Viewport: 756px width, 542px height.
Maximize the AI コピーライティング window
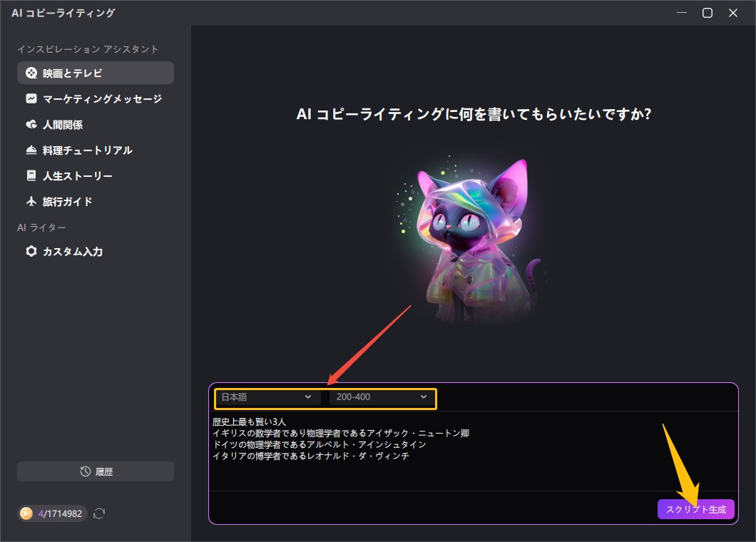pos(707,13)
